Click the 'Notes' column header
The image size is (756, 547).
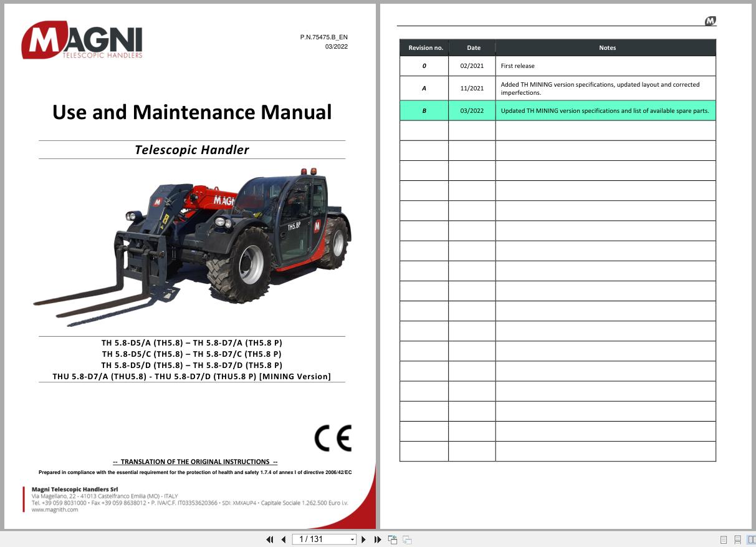(607, 48)
